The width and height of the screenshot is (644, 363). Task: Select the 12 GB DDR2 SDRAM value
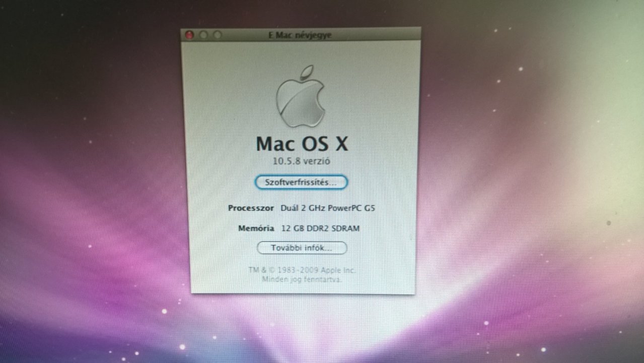click(x=320, y=228)
